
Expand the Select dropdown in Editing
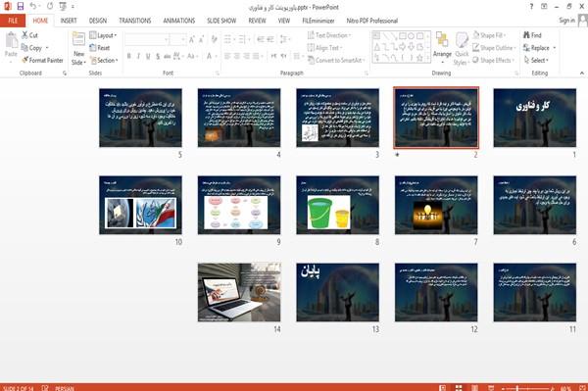(537, 60)
